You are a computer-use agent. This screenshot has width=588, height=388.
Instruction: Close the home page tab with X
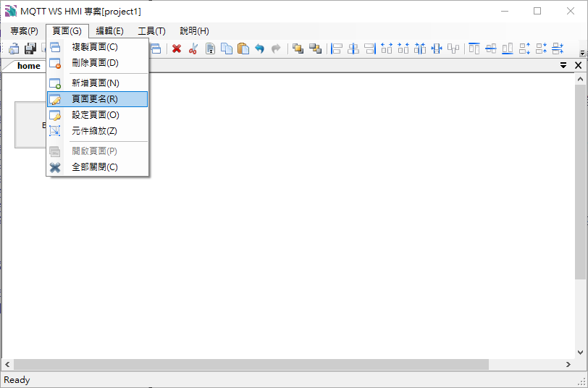[579, 65]
